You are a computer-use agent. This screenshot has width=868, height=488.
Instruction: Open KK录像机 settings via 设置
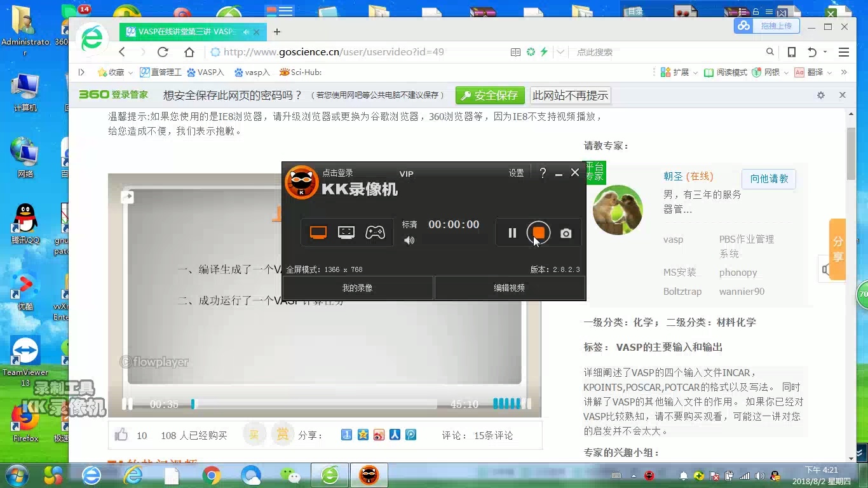pyautogui.click(x=517, y=172)
